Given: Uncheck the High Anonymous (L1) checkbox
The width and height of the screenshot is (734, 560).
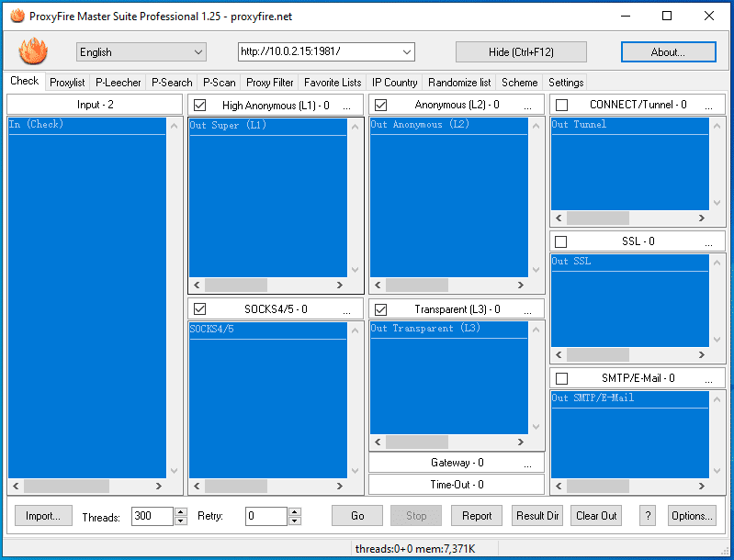Looking at the screenshot, I should pos(199,106).
